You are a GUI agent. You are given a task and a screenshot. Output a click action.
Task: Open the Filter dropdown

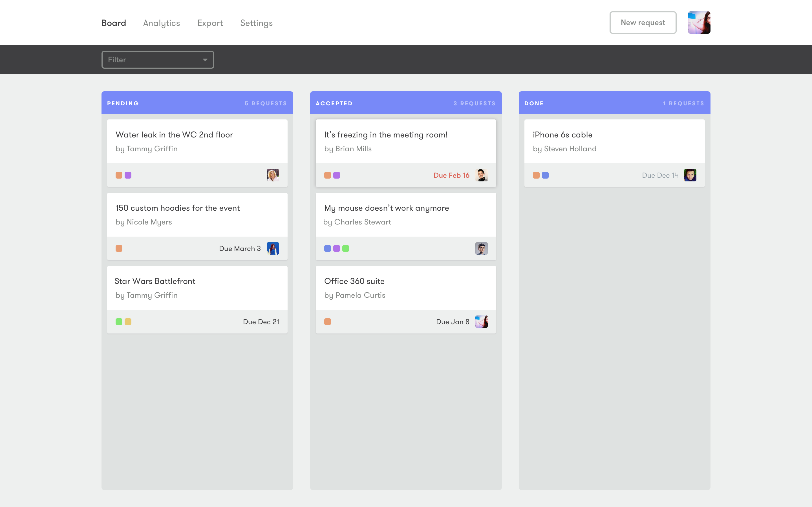click(x=157, y=60)
